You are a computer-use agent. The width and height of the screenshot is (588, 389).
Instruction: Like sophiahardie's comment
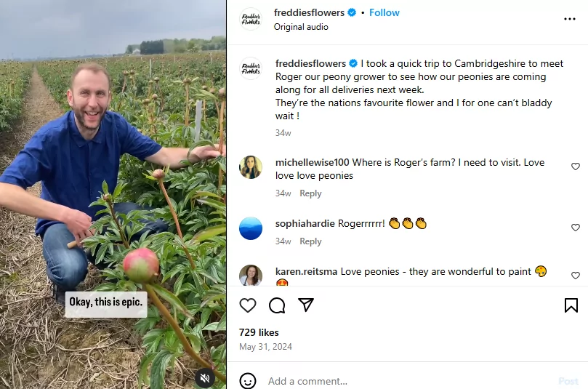[576, 228]
